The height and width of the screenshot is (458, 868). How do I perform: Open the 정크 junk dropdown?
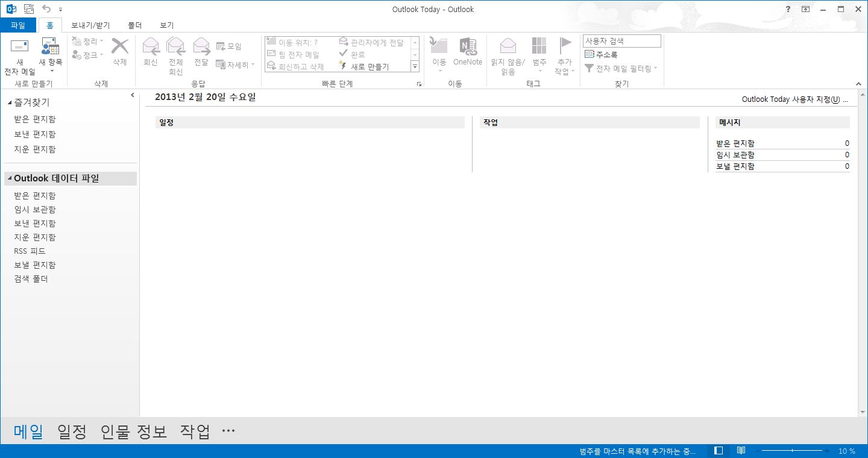point(88,55)
